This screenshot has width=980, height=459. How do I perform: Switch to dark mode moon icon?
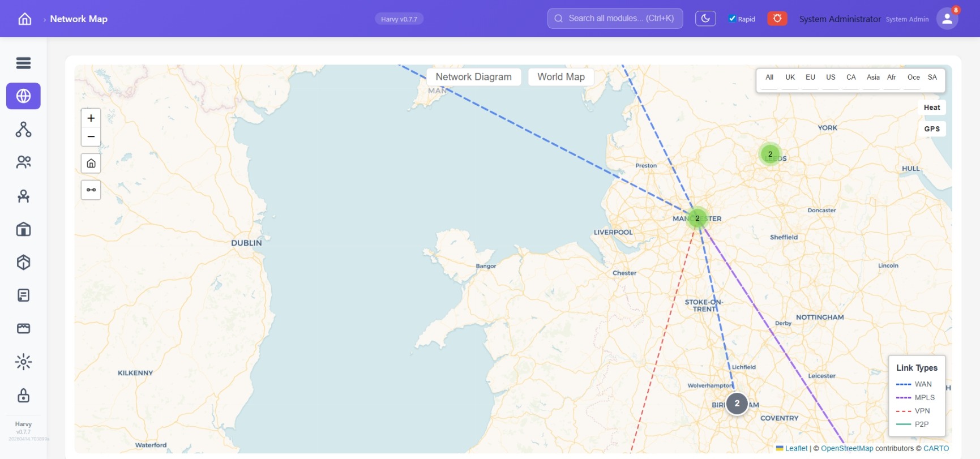click(705, 19)
